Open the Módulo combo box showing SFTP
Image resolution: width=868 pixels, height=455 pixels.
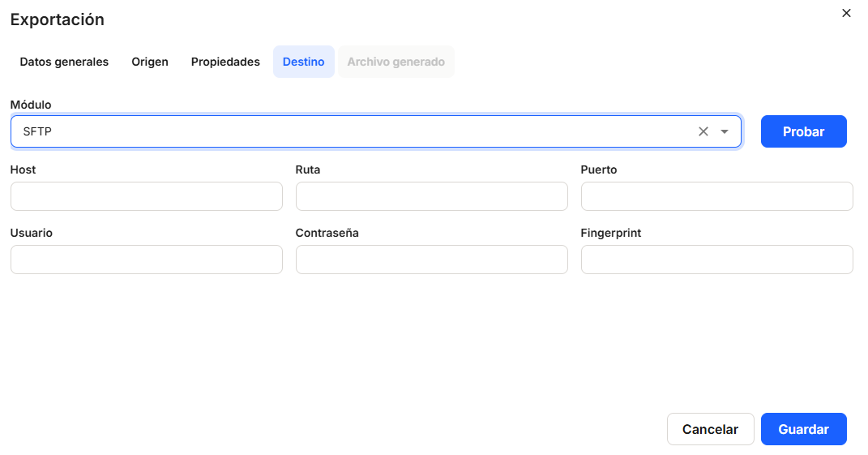tap(348, 131)
